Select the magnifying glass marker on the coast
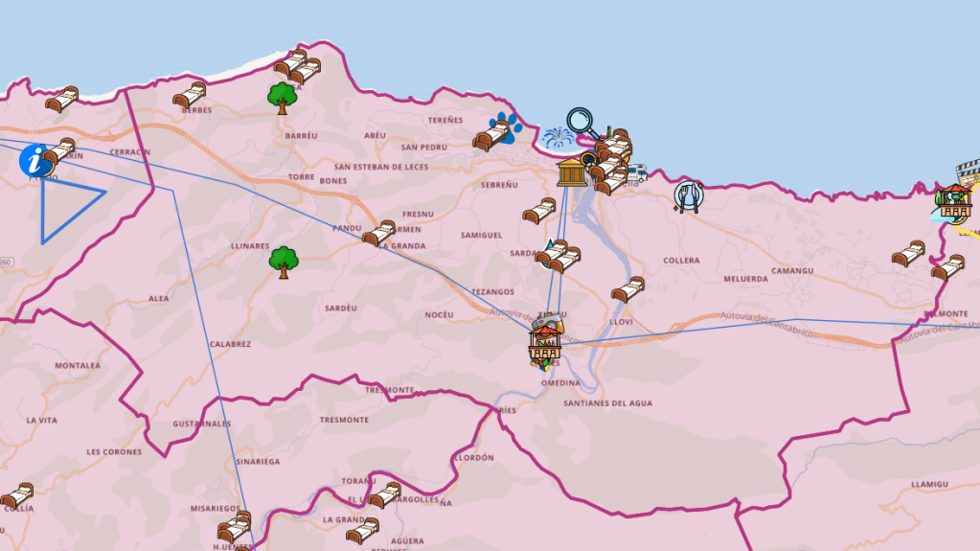 (x=581, y=123)
